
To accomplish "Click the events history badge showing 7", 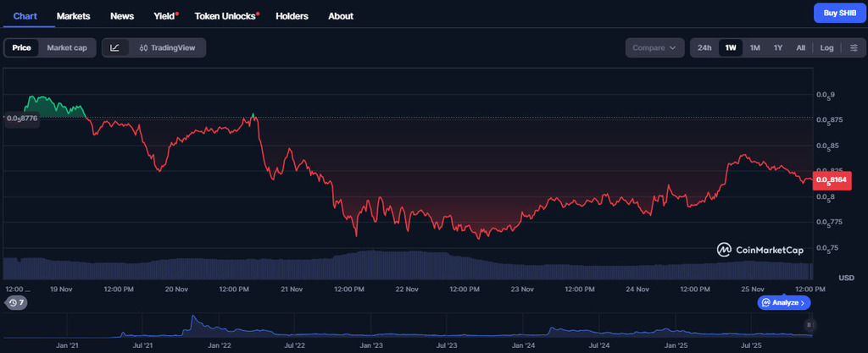I will pyautogui.click(x=16, y=302).
